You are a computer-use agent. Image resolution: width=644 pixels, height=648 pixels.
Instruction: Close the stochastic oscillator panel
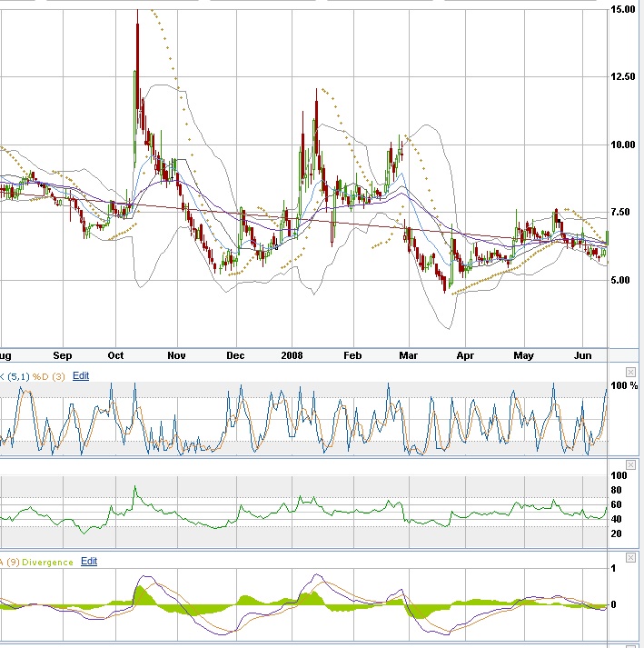[631, 372]
